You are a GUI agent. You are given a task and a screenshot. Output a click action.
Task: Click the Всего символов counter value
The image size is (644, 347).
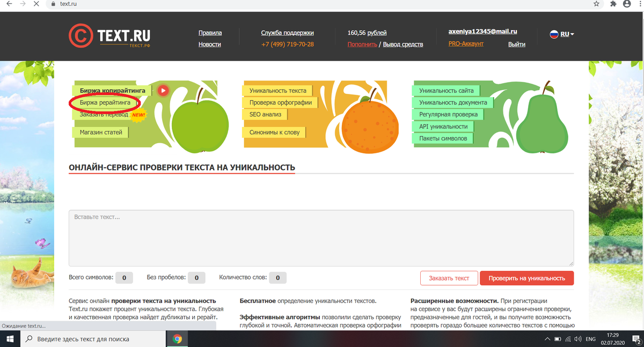(x=124, y=278)
